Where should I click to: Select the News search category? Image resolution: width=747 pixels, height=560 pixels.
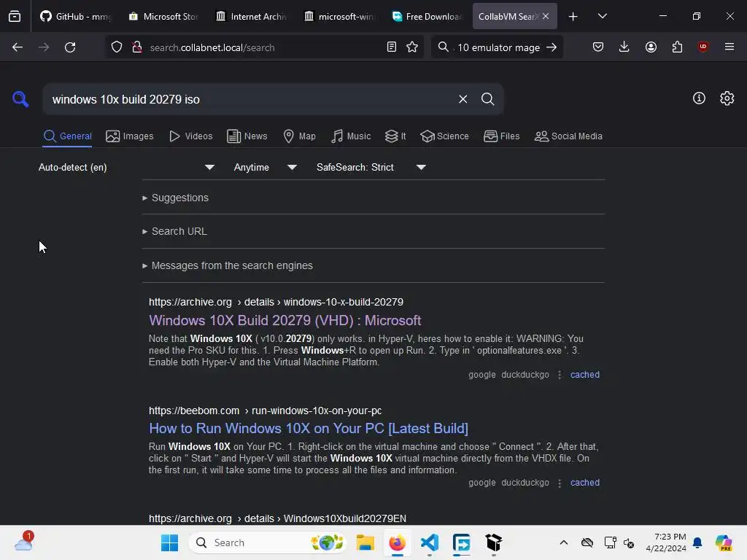point(247,136)
